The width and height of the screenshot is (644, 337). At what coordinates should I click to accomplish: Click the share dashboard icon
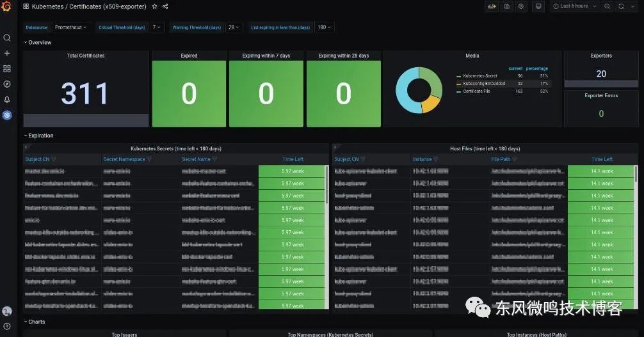point(165,6)
